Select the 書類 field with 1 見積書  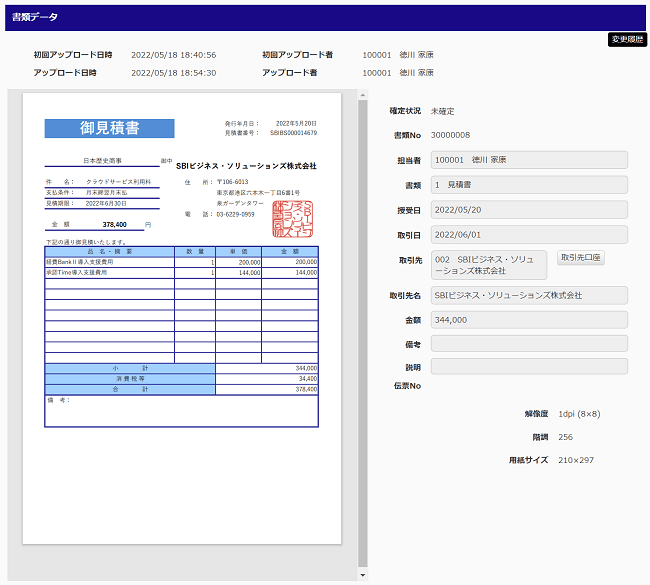[x=529, y=184]
